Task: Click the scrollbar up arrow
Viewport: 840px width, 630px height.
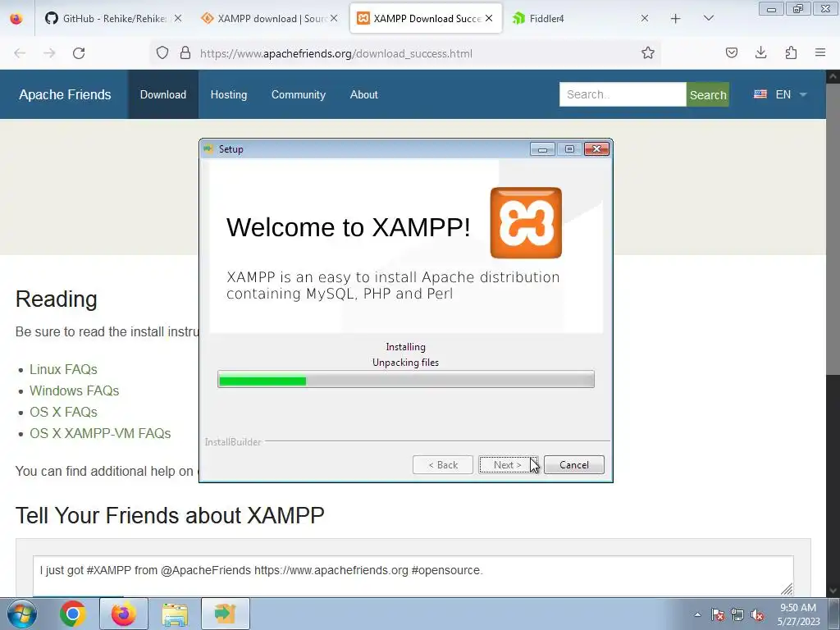Action: click(833, 76)
